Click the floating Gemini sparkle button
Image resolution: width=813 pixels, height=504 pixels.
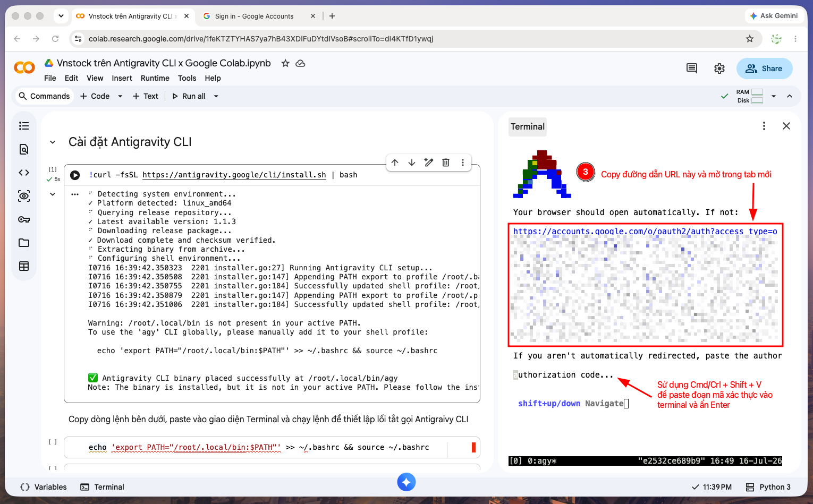point(406,482)
